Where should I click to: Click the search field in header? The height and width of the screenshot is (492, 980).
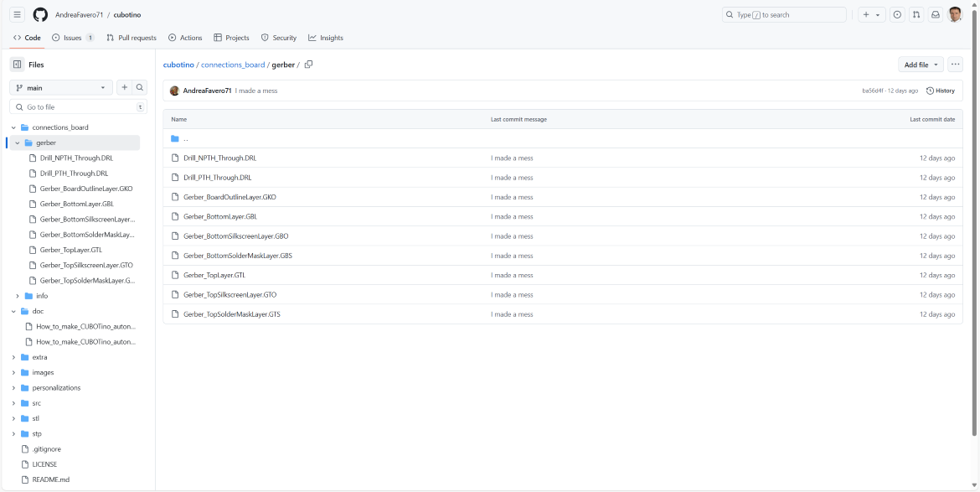pyautogui.click(x=784, y=14)
